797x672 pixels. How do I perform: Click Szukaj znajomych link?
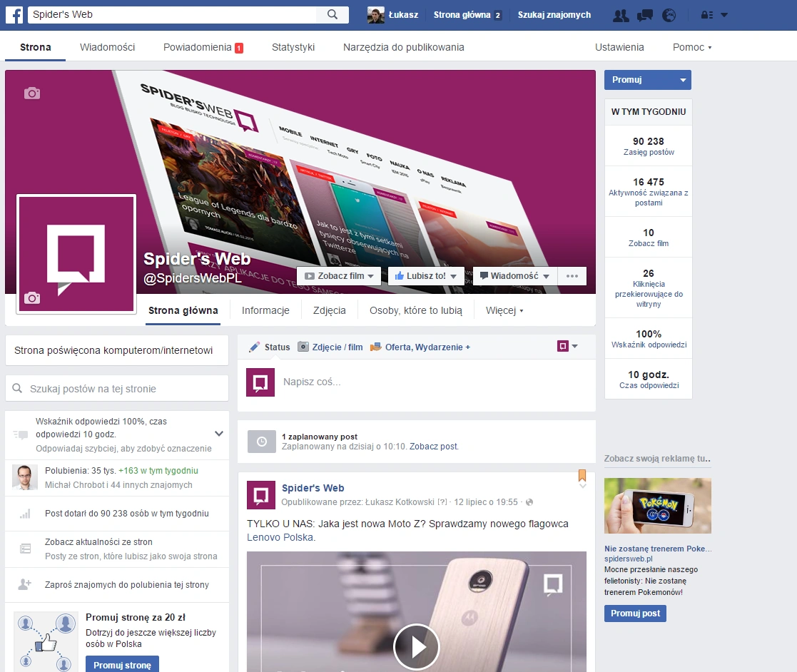[554, 15]
